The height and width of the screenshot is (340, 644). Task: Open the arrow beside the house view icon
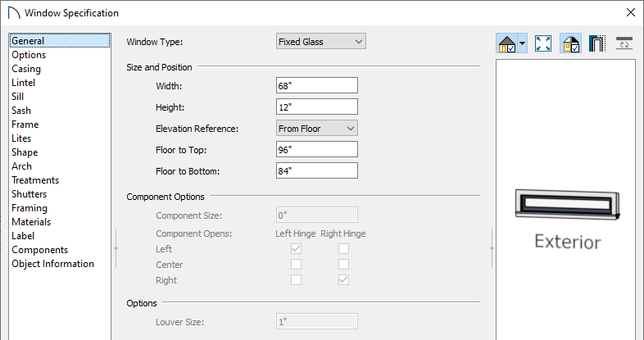click(523, 43)
